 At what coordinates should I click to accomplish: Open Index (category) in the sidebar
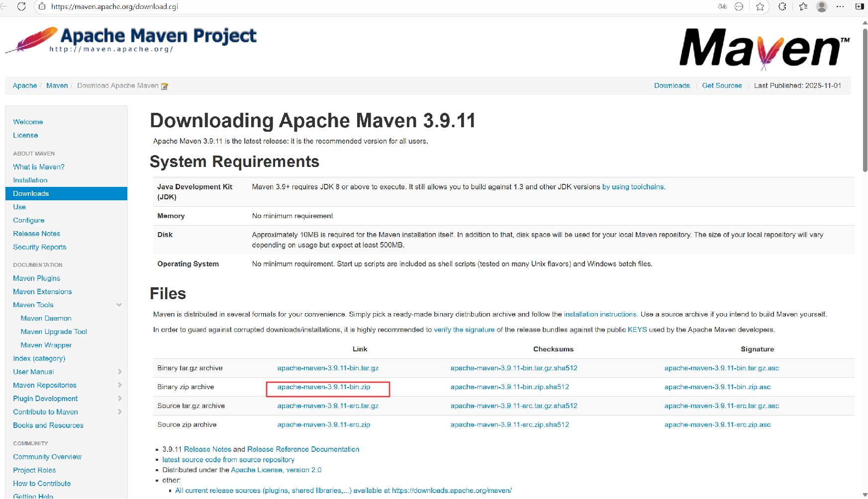coord(39,358)
